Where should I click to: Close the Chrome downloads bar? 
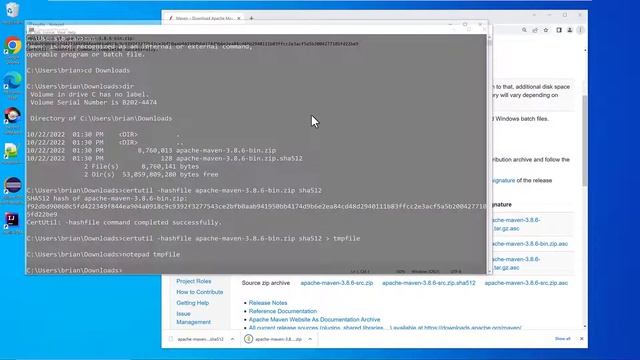[582, 339]
